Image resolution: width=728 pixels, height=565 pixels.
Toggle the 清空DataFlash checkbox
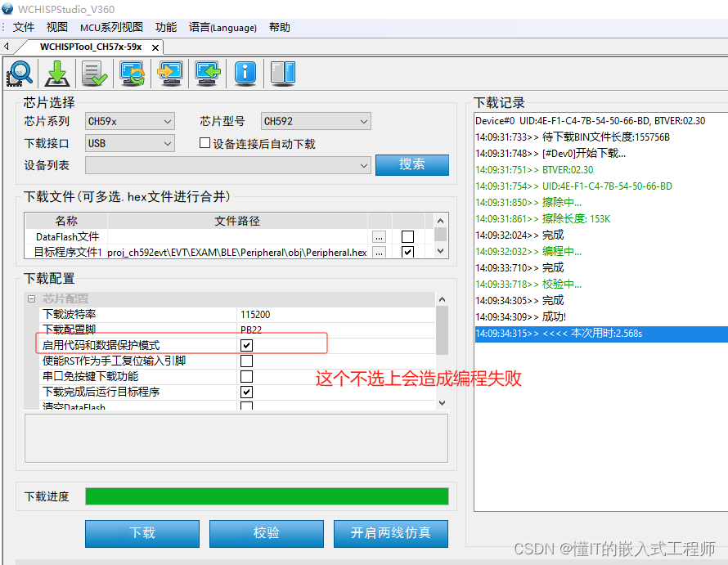click(x=246, y=406)
